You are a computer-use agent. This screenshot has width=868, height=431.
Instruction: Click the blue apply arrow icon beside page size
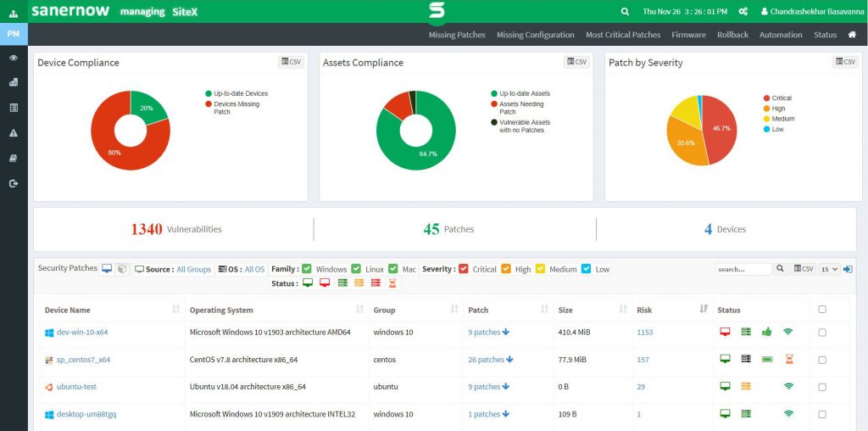[x=848, y=269]
